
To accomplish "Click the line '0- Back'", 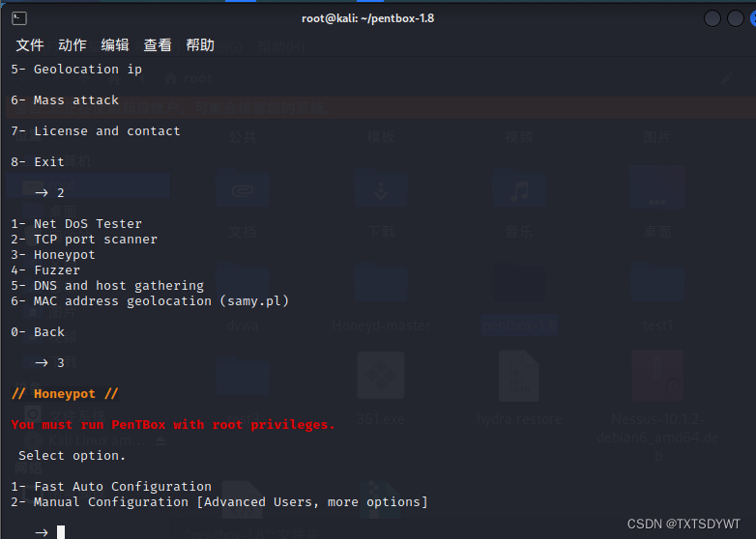I will point(38,332).
